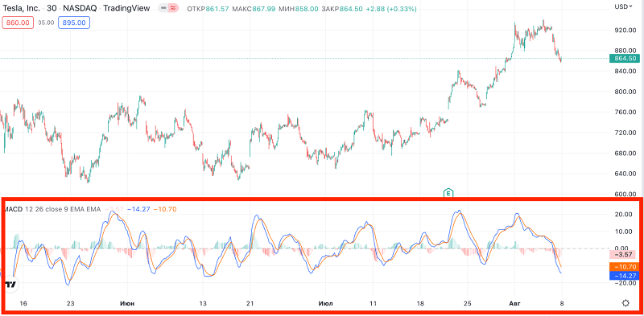Screen dimensions: 644x316
Task: Click the red 860.00 sell button
Action: click(18, 23)
